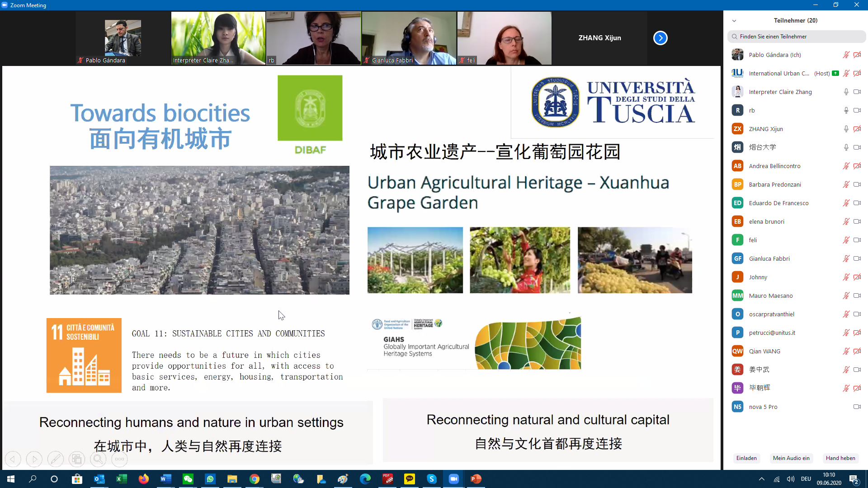Click Finden Sie einen Teilnehmer field

click(x=796, y=37)
